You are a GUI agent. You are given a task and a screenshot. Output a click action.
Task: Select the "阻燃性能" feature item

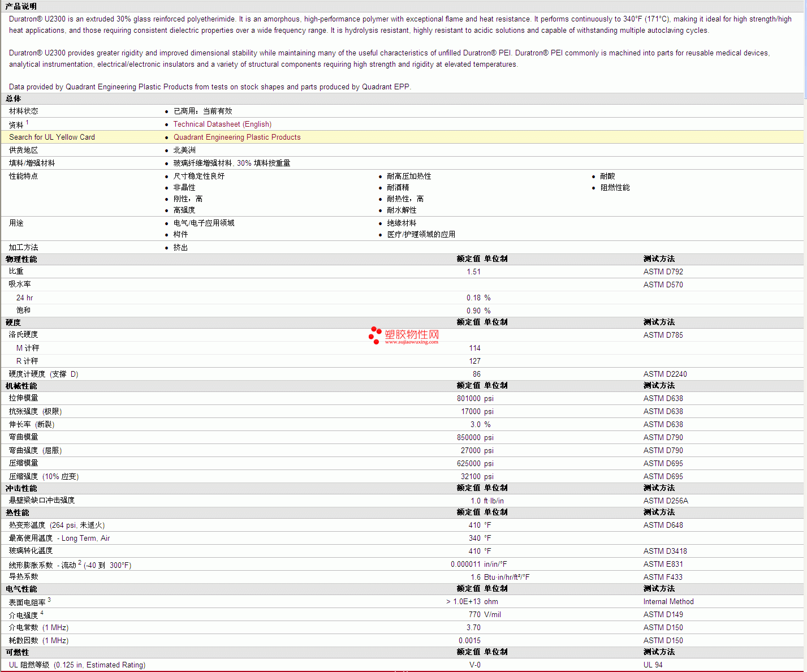click(x=615, y=188)
